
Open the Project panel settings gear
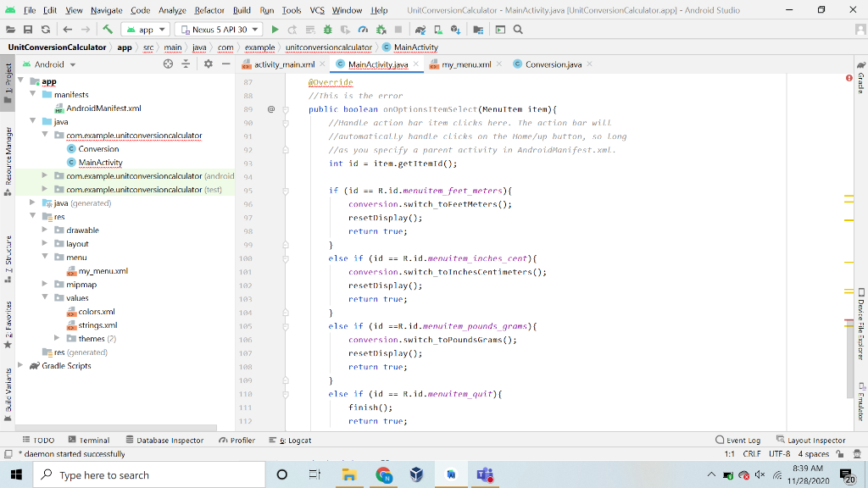(x=208, y=64)
